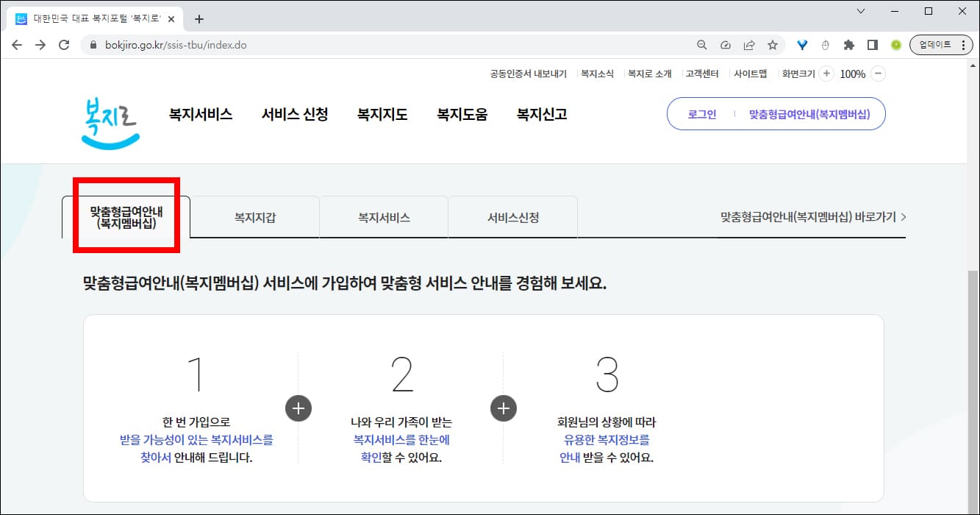
Task: Decrease zoom with the minus control next to 100%
Action: [x=879, y=73]
